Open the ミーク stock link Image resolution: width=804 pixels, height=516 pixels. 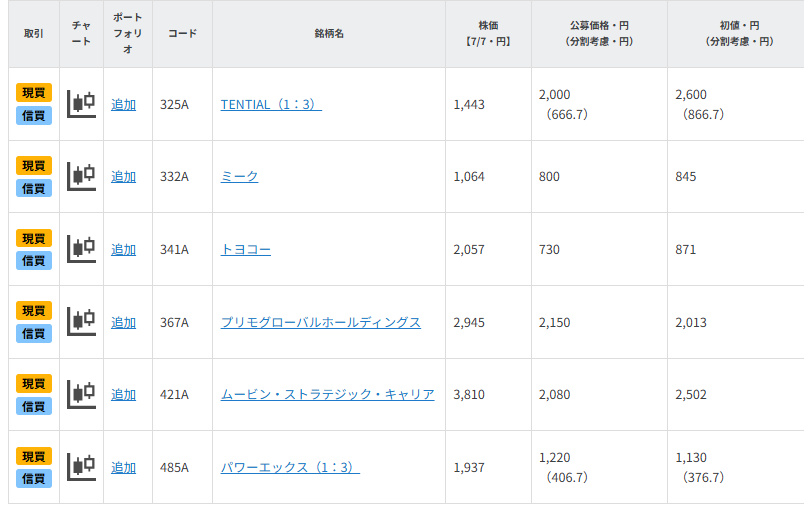(x=239, y=177)
